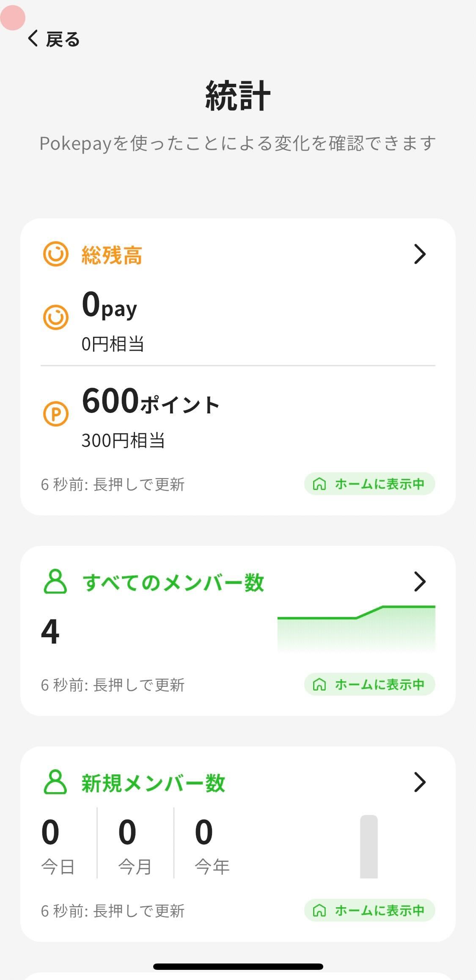Click the 総残高 card title text
The width and height of the screenshot is (476, 980).
tap(112, 255)
